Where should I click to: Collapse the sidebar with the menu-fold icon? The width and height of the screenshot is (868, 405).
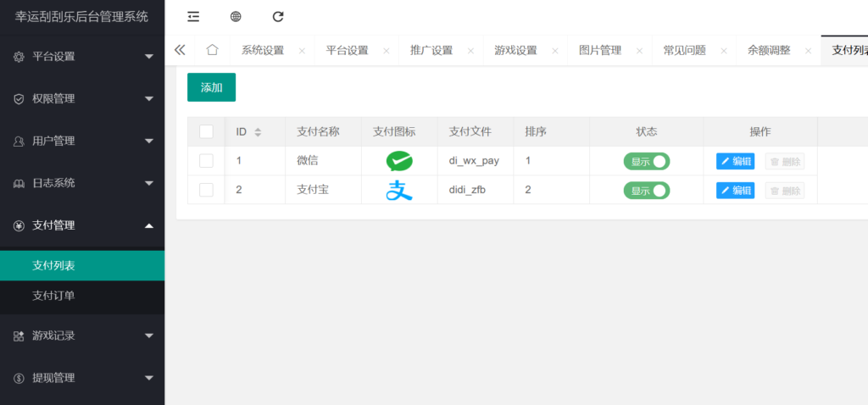tap(193, 17)
